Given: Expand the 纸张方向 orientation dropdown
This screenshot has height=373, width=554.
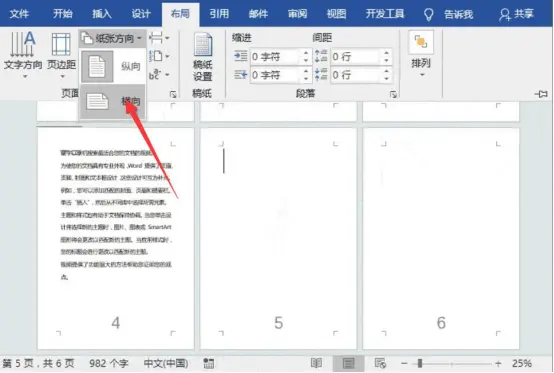Looking at the screenshot, I should pyautogui.click(x=111, y=38).
